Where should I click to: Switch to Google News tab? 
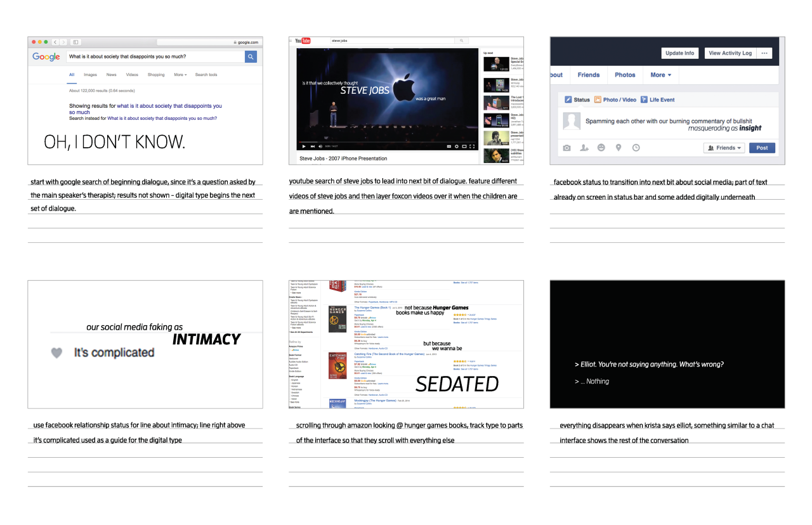[111, 75]
